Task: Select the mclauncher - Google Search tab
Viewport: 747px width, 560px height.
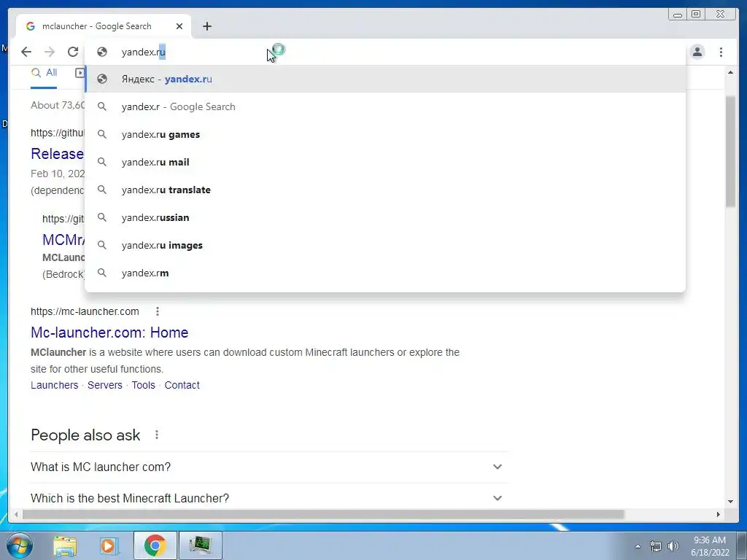Action: (x=104, y=26)
